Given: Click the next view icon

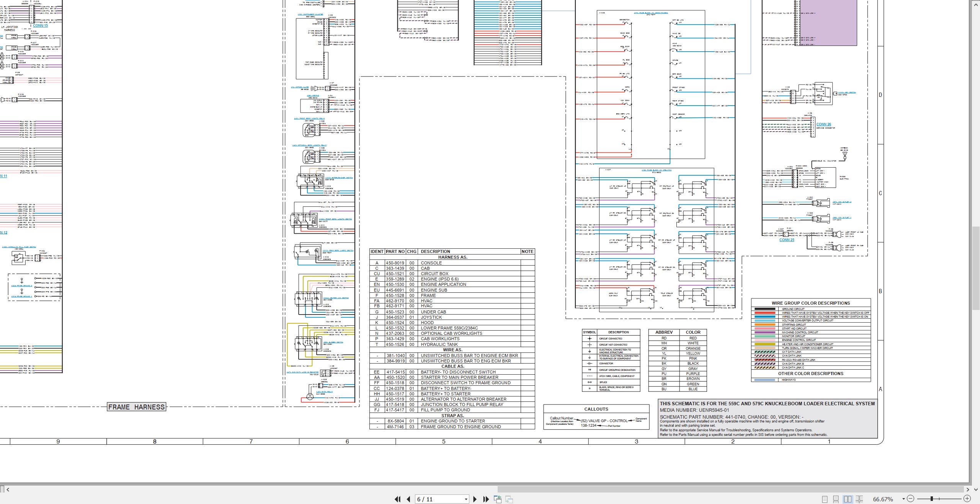Looking at the screenshot, I should tap(509, 499).
